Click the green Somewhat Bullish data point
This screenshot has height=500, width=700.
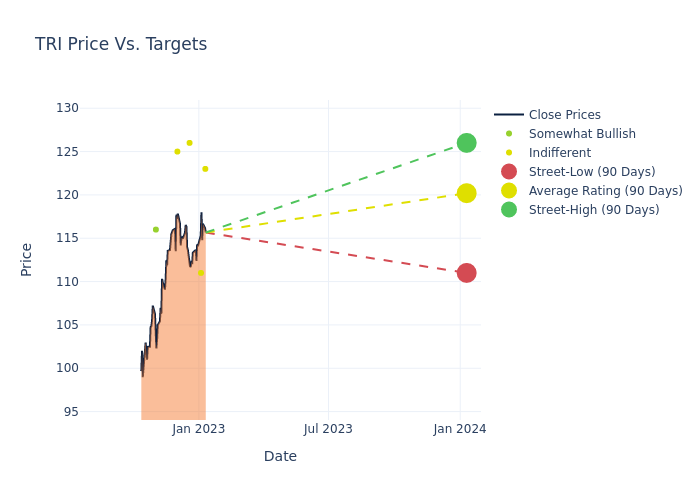click(x=156, y=230)
